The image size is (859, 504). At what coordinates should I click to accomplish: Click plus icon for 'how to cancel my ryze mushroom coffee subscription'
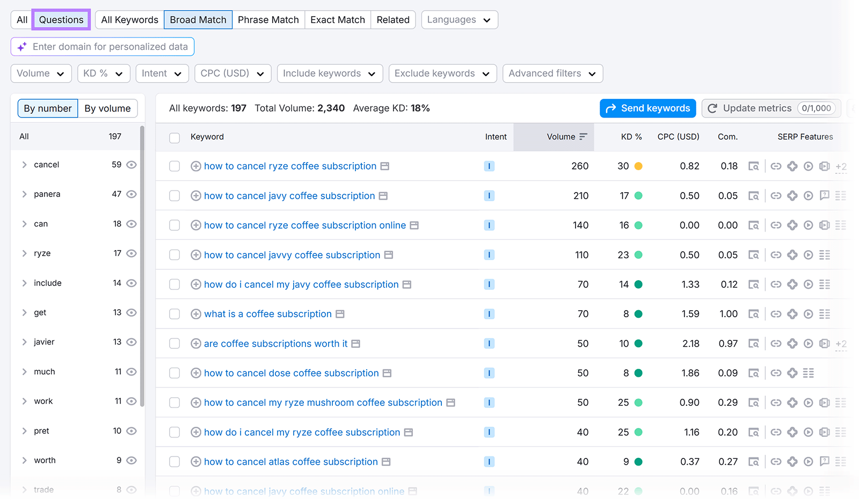(196, 403)
